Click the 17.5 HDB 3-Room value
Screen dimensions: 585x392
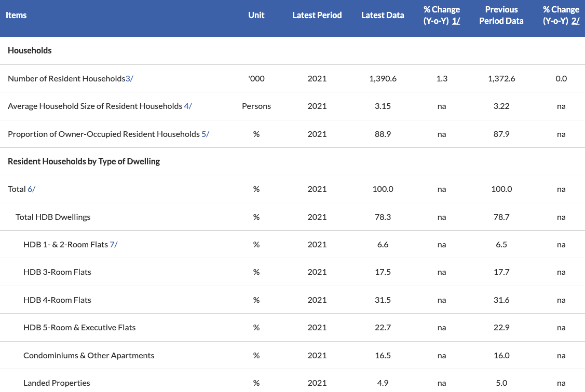(x=383, y=272)
